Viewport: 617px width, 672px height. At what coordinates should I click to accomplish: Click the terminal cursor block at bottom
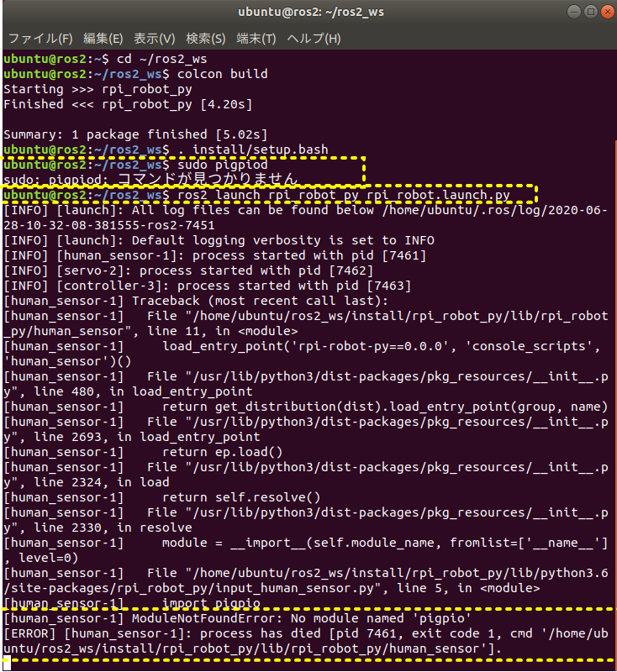[7, 663]
